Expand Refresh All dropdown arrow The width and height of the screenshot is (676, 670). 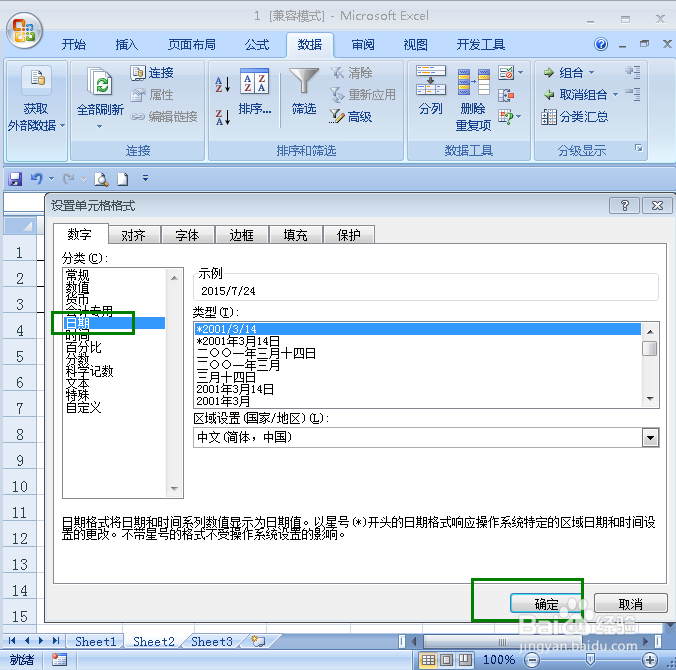tap(100, 126)
